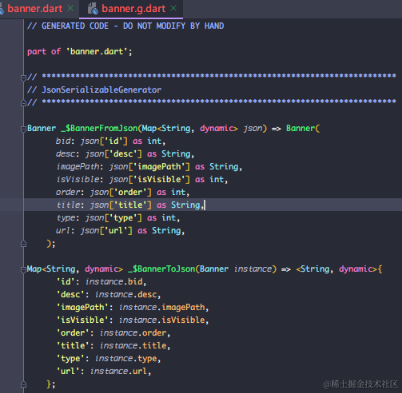The height and width of the screenshot is (393, 402).
Task: Collapse the first asterisk comment fold marker
Action: coord(23,78)
